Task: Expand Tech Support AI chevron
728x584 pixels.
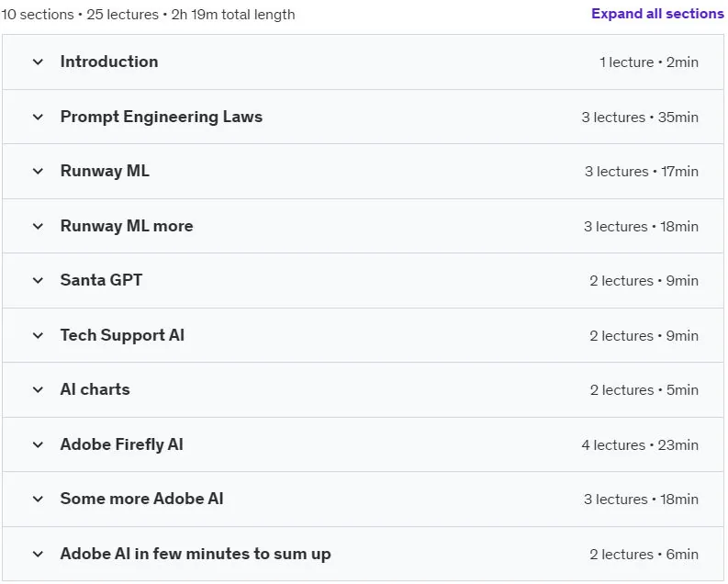Action: click(38, 336)
